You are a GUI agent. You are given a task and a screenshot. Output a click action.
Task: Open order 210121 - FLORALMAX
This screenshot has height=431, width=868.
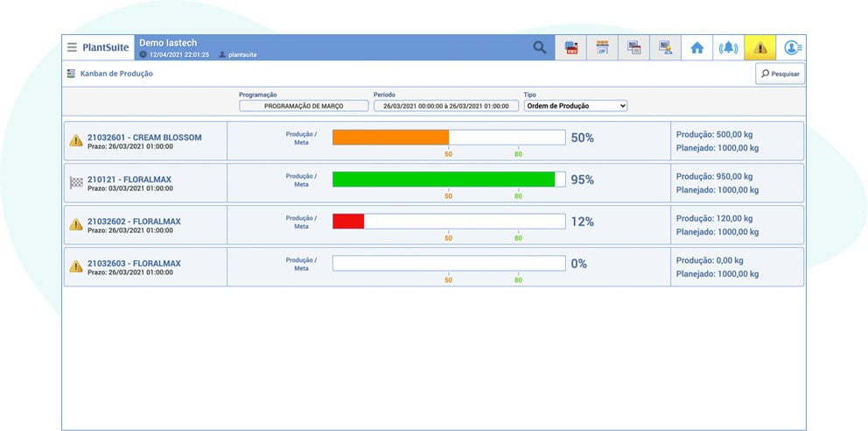(x=129, y=180)
